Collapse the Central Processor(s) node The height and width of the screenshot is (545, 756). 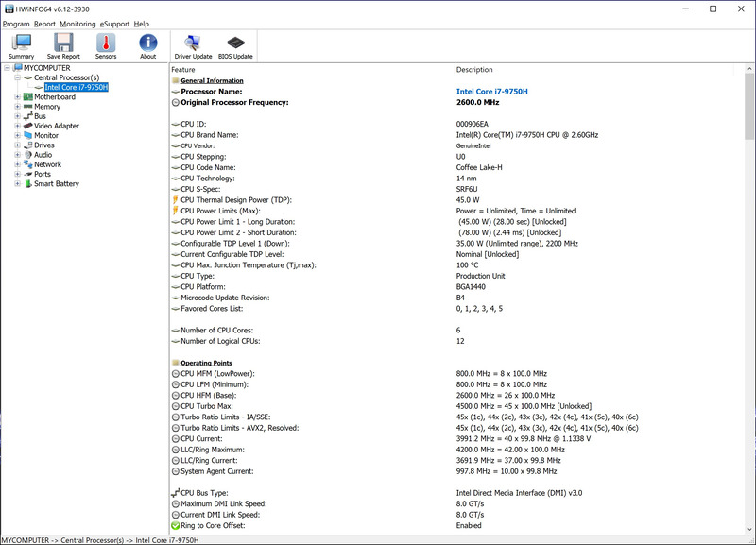pos(17,77)
